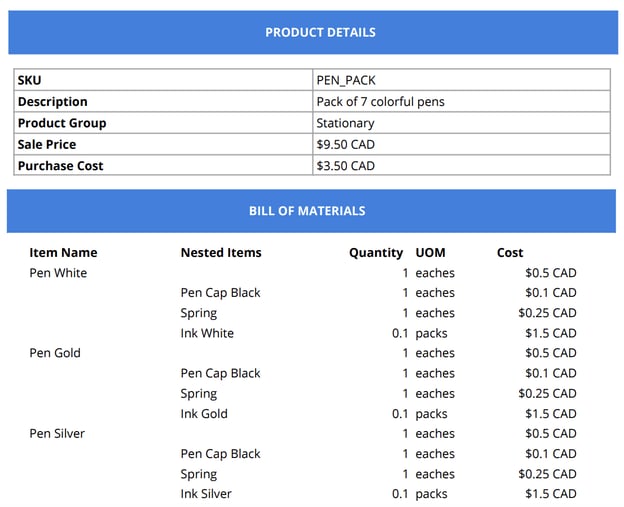Click the UOM column header

430,253
